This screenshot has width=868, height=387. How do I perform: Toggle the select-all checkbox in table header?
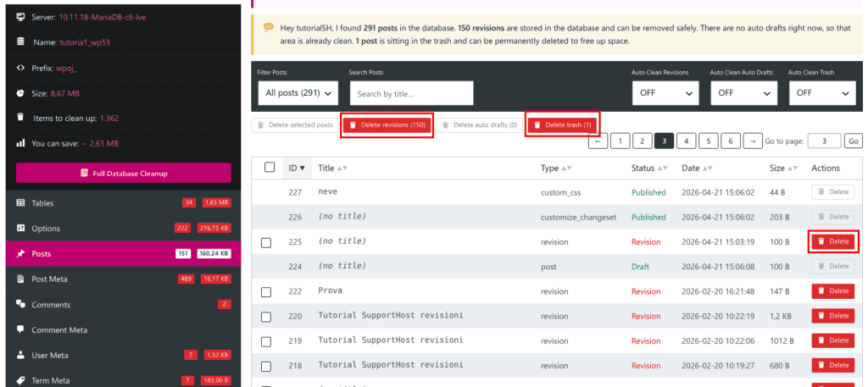click(270, 168)
